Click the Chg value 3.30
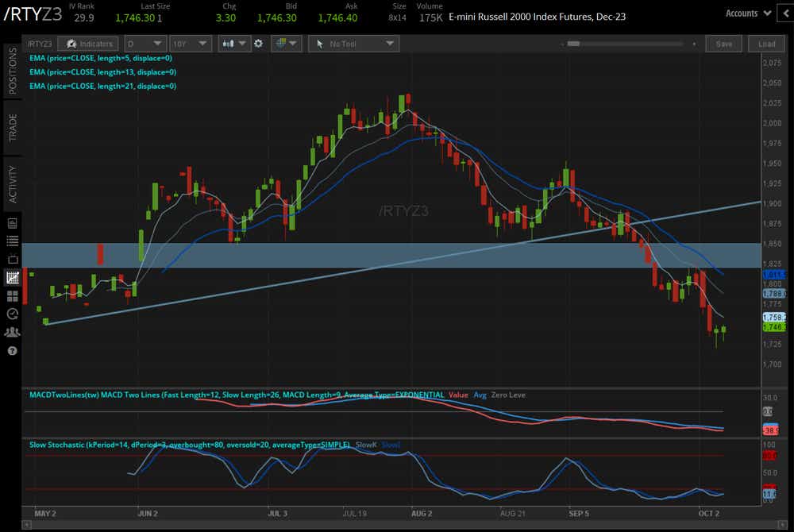Screen dimensions: 794x532 225,17
